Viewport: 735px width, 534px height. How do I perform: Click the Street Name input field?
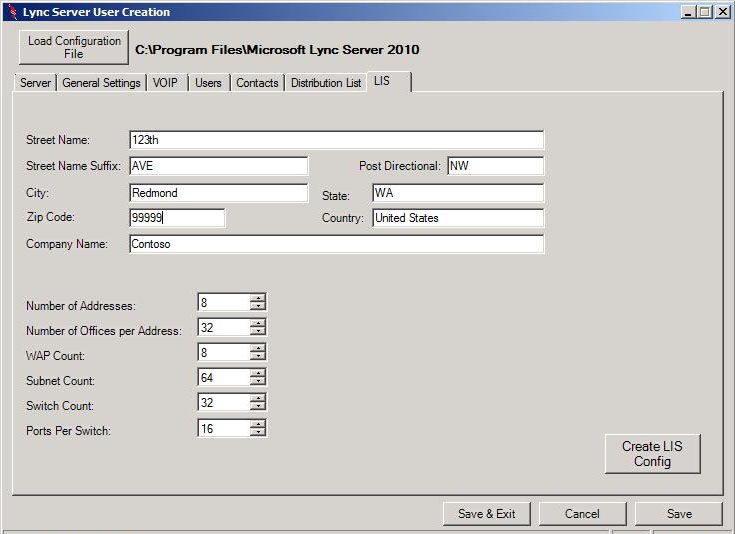pos(337,140)
